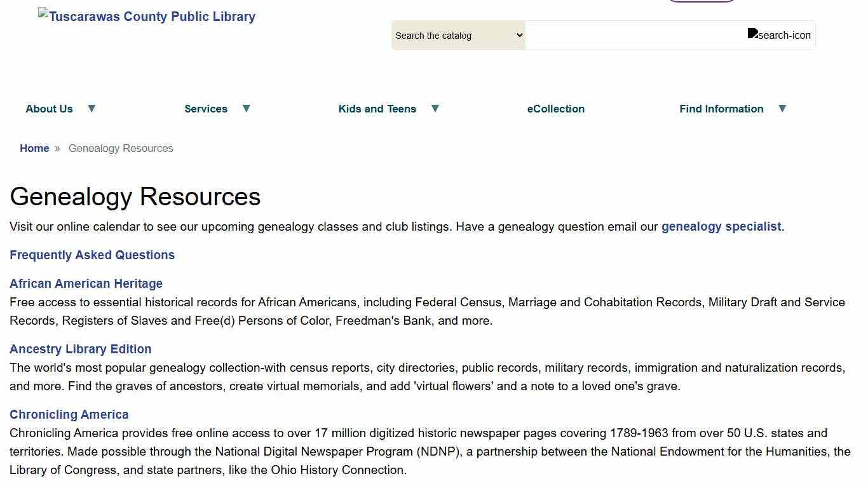Screen dimensions: 868x488
Task: Open the Services navigation menu
Action: point(206,109)
